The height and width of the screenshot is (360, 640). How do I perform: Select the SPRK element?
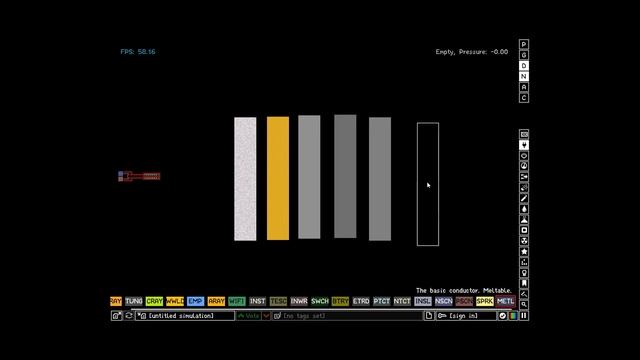click(x=485, y=301)
